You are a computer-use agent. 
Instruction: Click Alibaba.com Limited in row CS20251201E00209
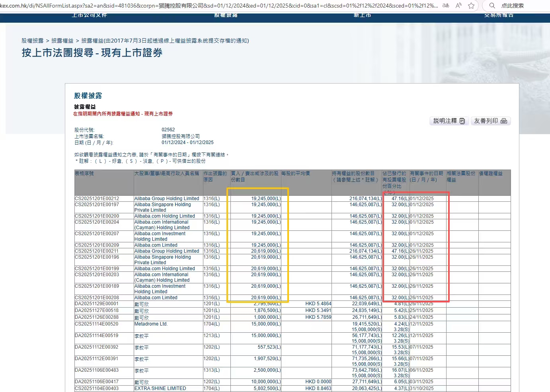click(156, 245)
